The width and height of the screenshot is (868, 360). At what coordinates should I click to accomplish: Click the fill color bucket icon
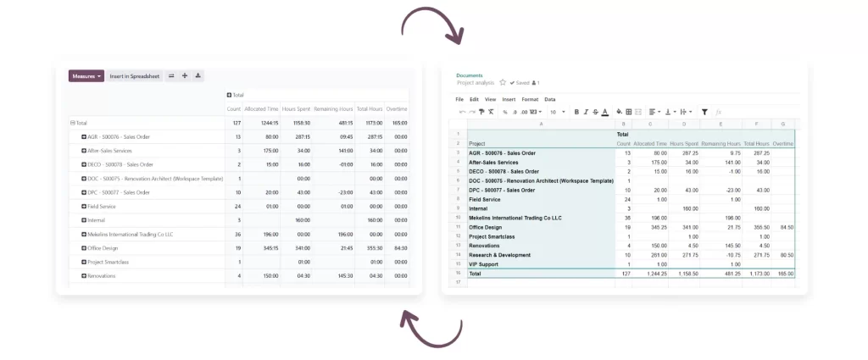coord(619,112)
